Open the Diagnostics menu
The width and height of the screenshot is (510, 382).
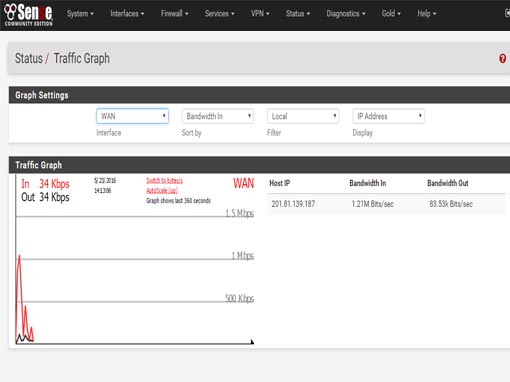click(x=346, y=14)
